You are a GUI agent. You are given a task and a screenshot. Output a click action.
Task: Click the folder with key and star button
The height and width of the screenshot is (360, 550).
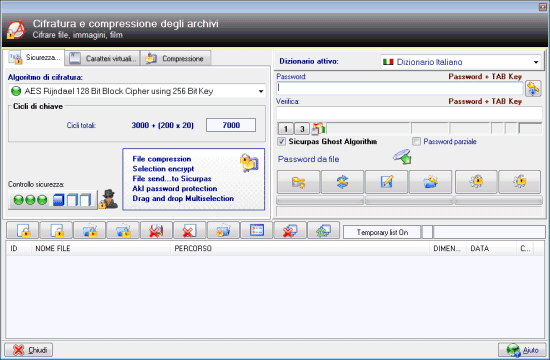299,182
